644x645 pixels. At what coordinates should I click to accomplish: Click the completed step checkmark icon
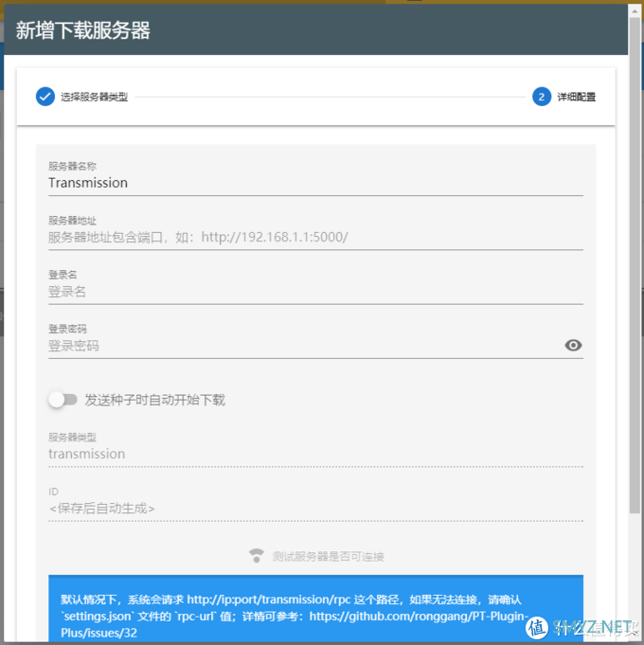point(45,97)
